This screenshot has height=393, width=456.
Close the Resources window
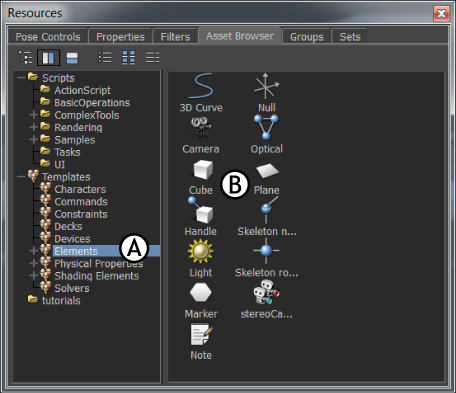pos(441,14)
